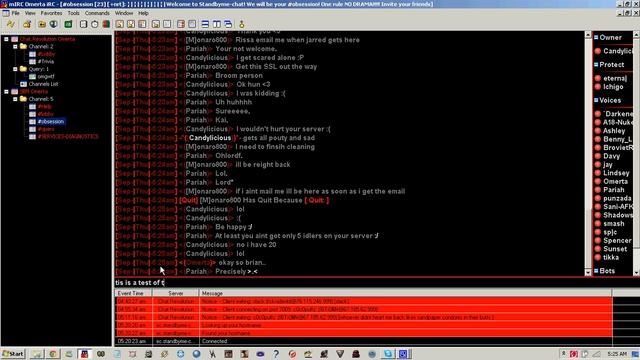Click the Event Time column header
This screenshot has height=360, width=640.
click(x=133, y=293)
